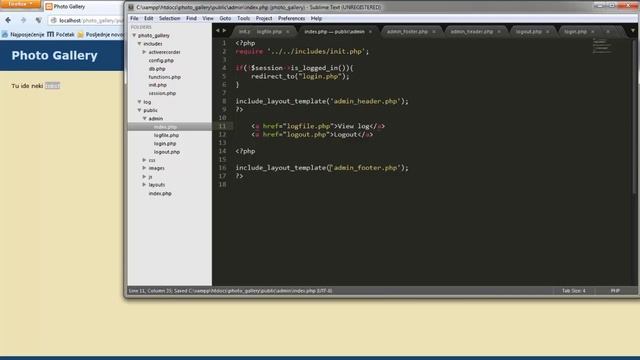The image size is (640, 360).
Task: Collapse the log folder
Action: 139,102
